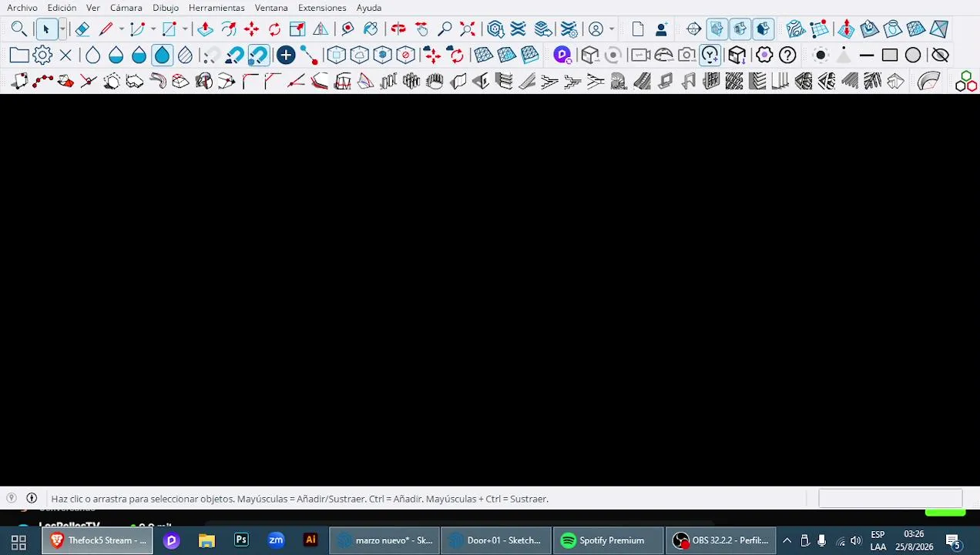Image resolution: width=980 pixels, height=555 pixels.
Task: Toggle the first highlighted house style button
Action: (717, 29)
